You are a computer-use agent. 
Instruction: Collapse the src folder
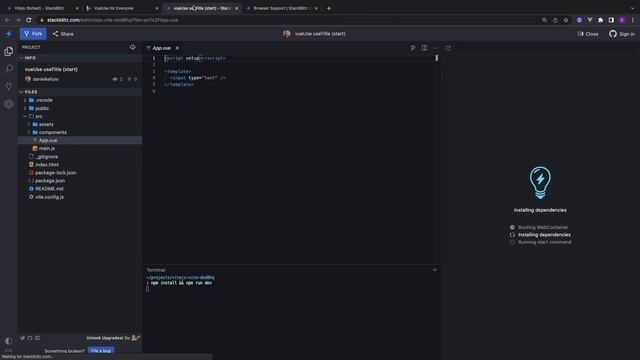25,116
